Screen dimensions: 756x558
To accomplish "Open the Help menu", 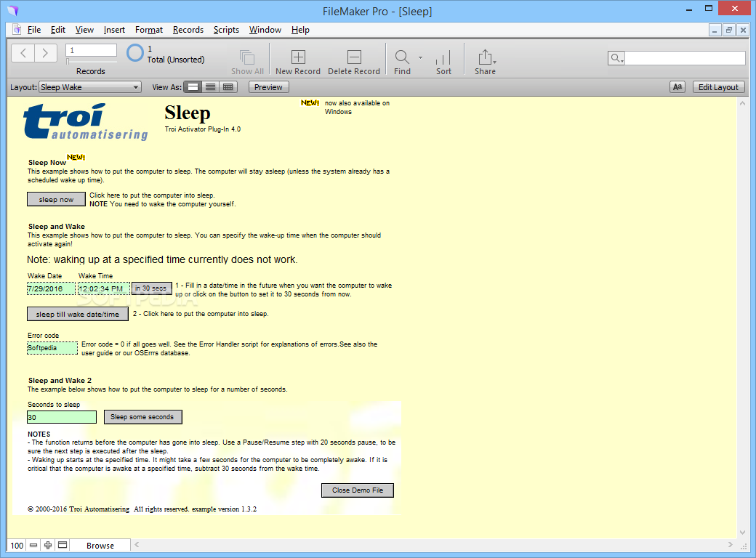I will pyautogui.click(x=300, y=30).
